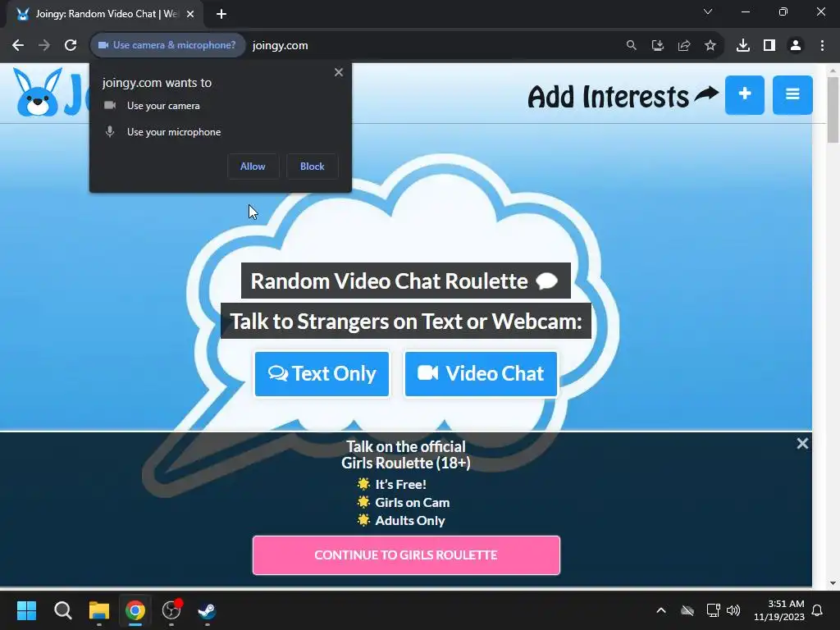The height and width of the screenshot is (630, 840).
Task: Share this page via the share icon
Action: [684, 46]
